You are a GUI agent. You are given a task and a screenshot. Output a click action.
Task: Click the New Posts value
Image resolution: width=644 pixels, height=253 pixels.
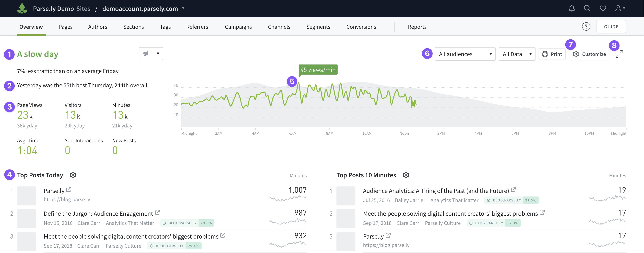(115, 150)
